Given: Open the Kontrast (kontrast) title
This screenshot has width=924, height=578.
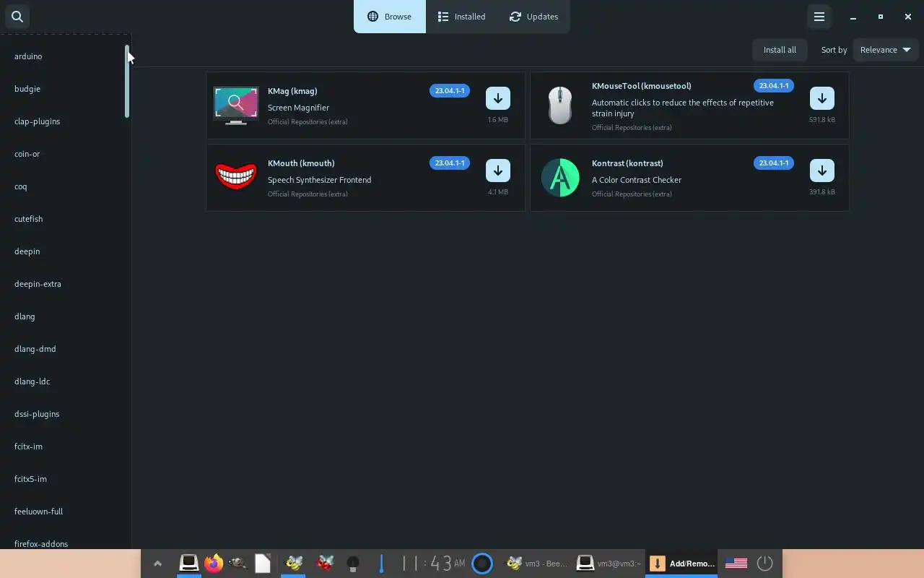Looking at the screenshot, I should click(x=627, y=163).
